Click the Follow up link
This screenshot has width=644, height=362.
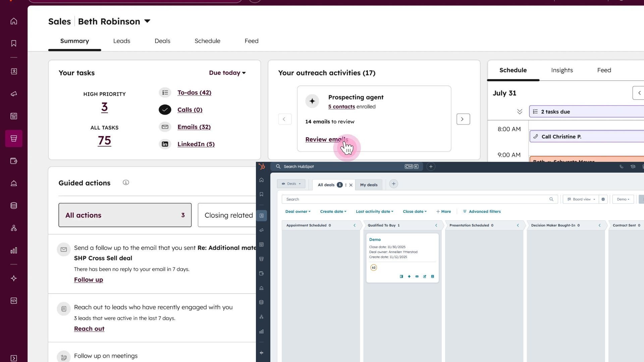(89, 280)
